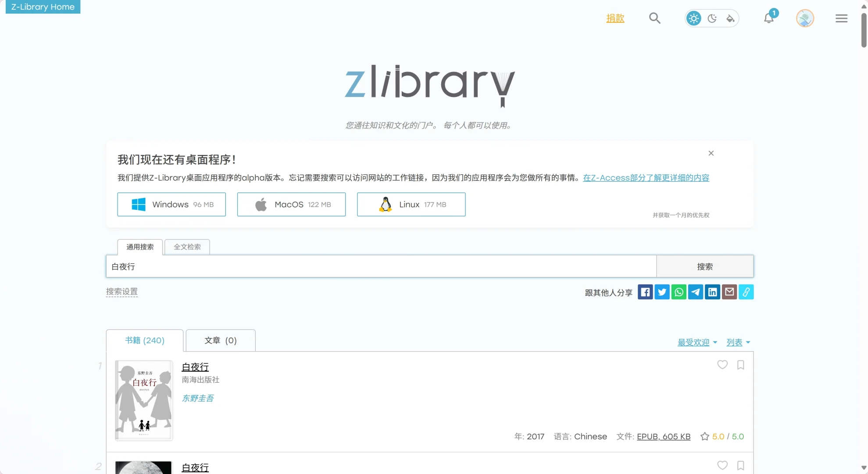Screen dimensions: 868x474
Task: Open the 最受欢迎 sort dropdown
Action: pyautogui.click(x=697, y=342)
